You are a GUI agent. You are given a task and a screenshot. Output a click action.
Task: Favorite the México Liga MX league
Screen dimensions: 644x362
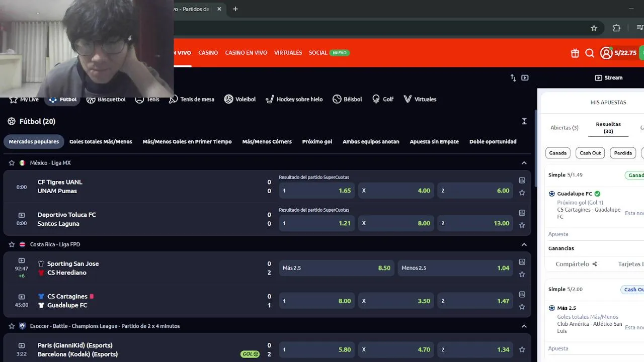tap(12, 163)
